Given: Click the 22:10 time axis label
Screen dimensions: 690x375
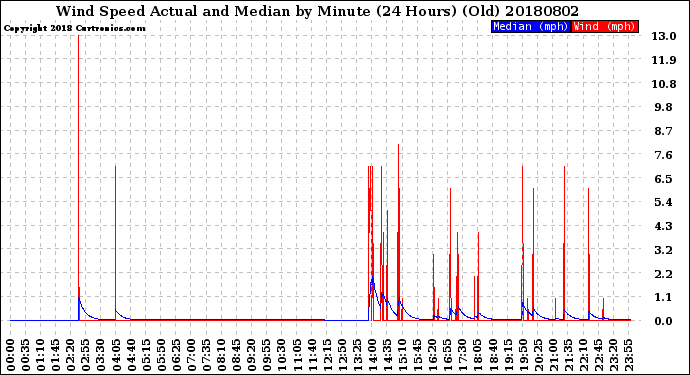Looking at the screenshot, I should pos(585,355).
